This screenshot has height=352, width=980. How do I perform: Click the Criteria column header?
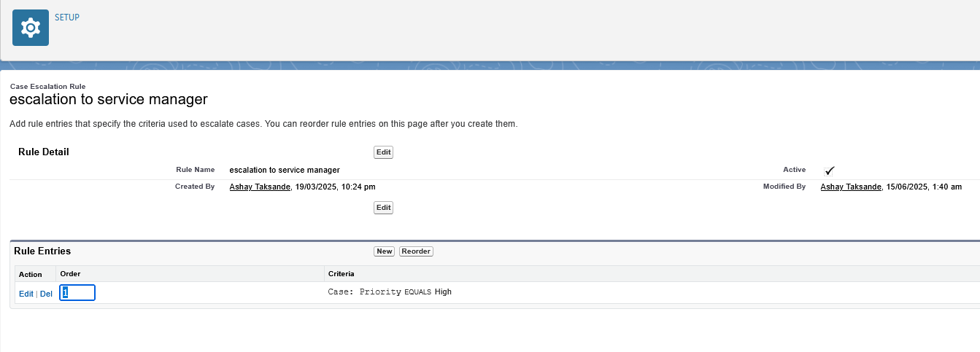coord(342,274)
